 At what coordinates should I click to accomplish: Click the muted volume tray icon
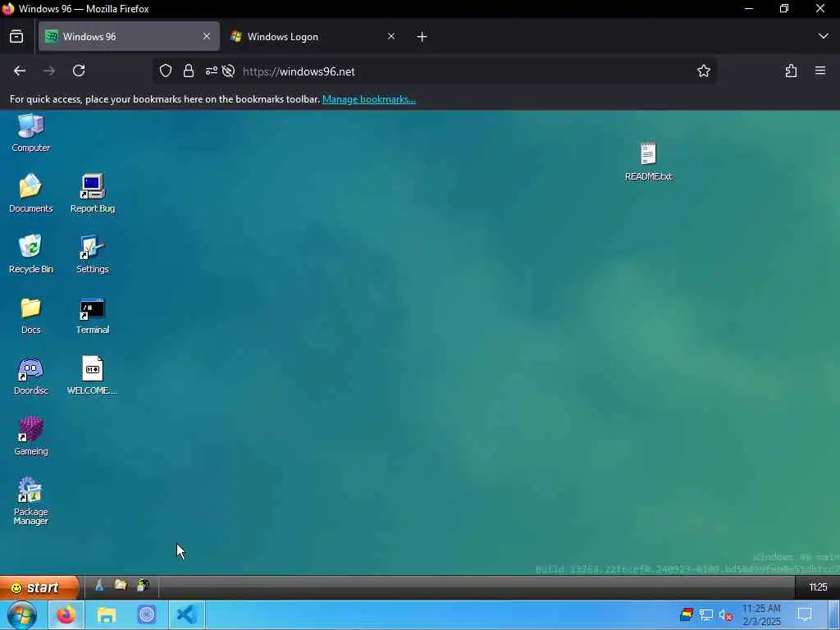725,614
